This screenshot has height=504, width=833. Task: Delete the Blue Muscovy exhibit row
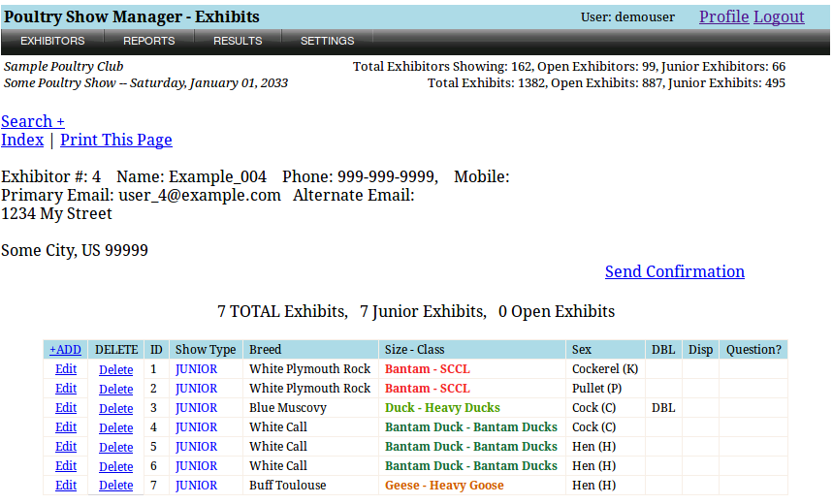116,408
